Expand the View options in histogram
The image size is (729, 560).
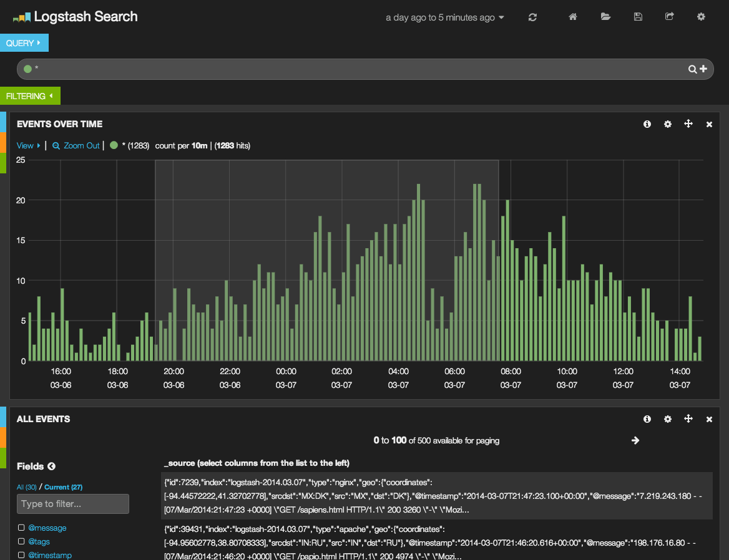click(x=28, y=145)
